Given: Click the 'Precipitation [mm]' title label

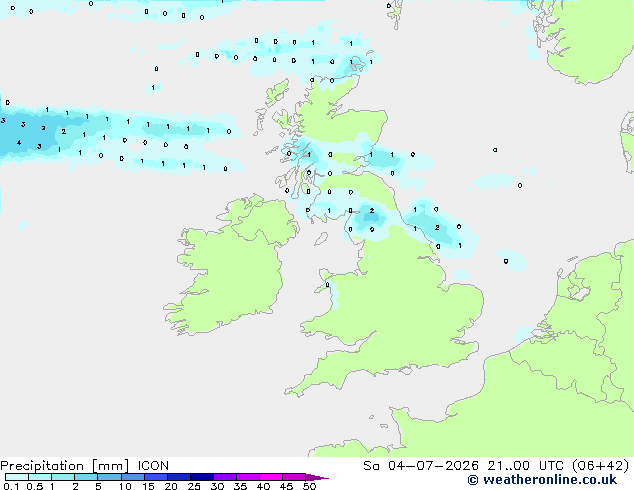Looking at the screenshot, I should coord(65,466).
